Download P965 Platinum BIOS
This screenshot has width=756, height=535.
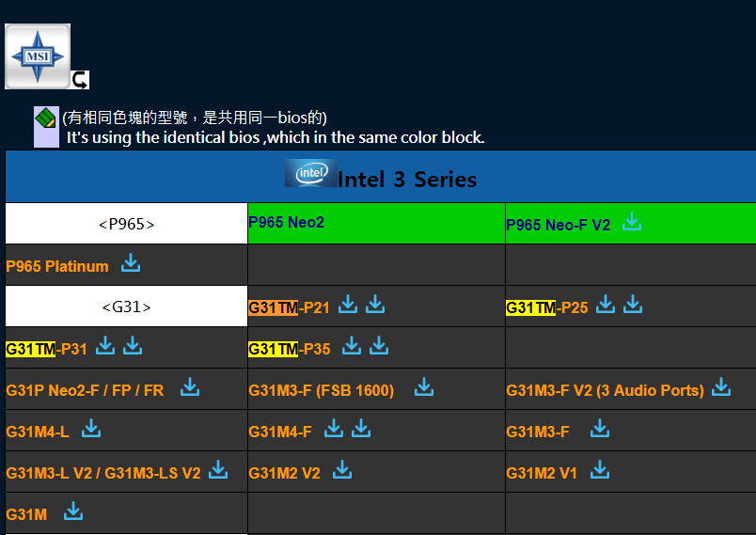(131, 263)
